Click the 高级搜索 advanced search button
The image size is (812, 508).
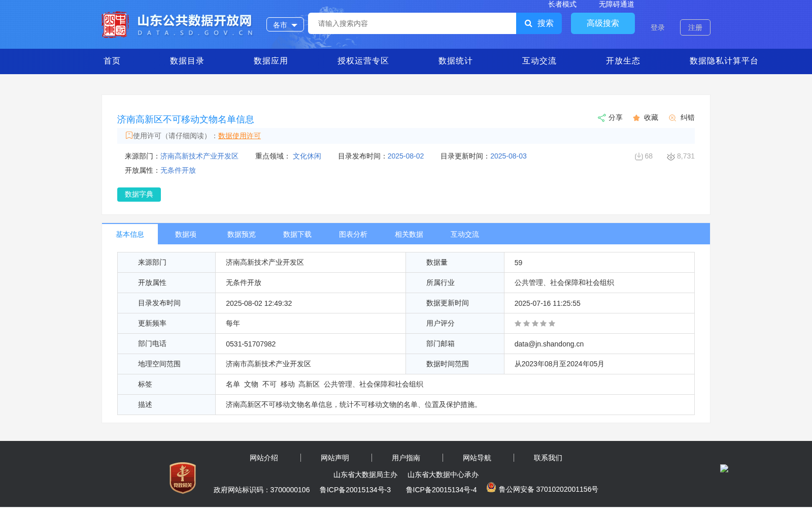tap(603, 23)
